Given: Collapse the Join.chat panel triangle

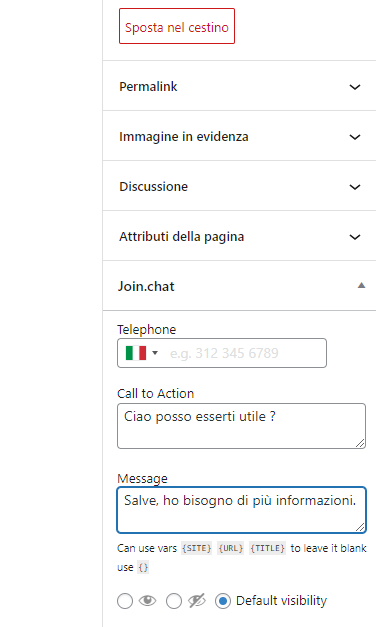Looking at the screenshot, I should pyautogui.click(x=361, y=286).
